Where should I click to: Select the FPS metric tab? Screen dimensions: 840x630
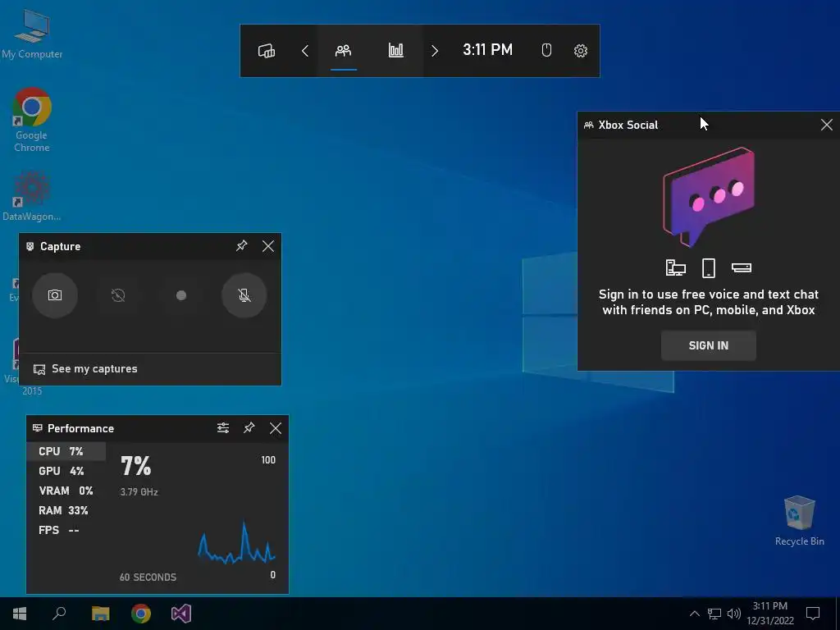(66, 531)
